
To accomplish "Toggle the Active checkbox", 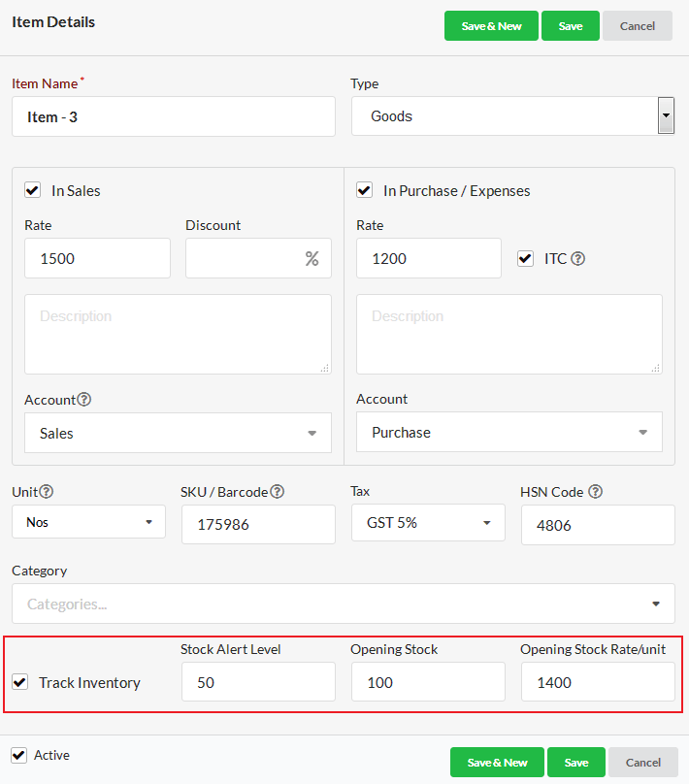I will tap(19, 755).
